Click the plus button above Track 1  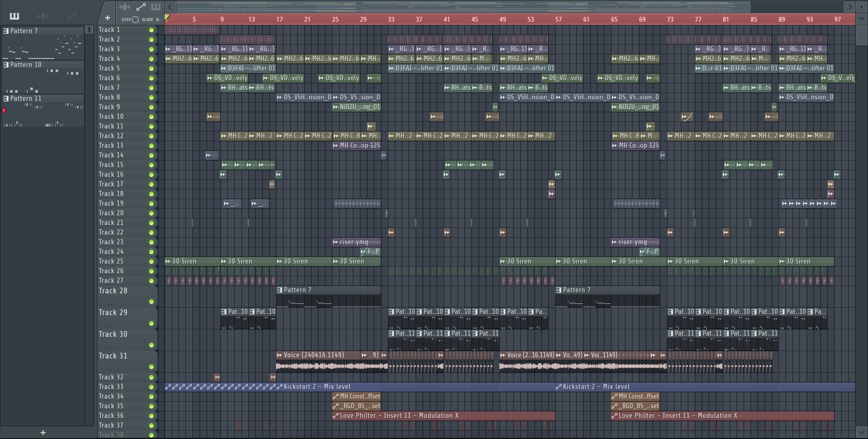tap(108, 18)
